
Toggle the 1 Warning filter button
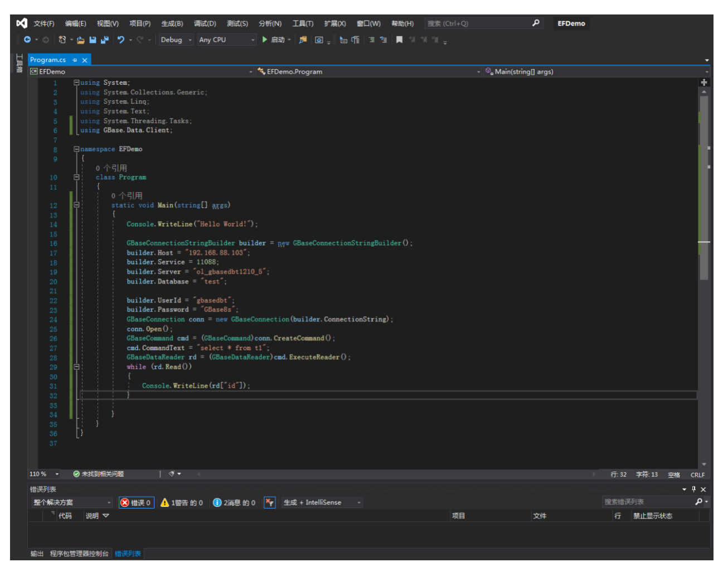(x=182, y=503)
